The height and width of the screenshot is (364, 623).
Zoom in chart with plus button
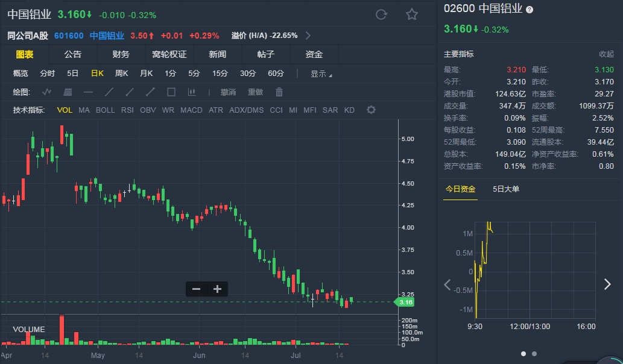pos(217,289)
